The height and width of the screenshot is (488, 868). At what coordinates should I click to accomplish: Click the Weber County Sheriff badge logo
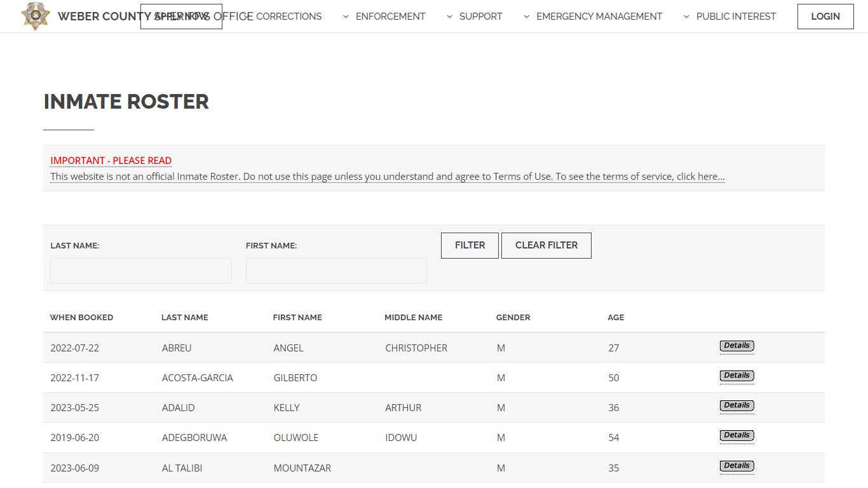(35, 16)
